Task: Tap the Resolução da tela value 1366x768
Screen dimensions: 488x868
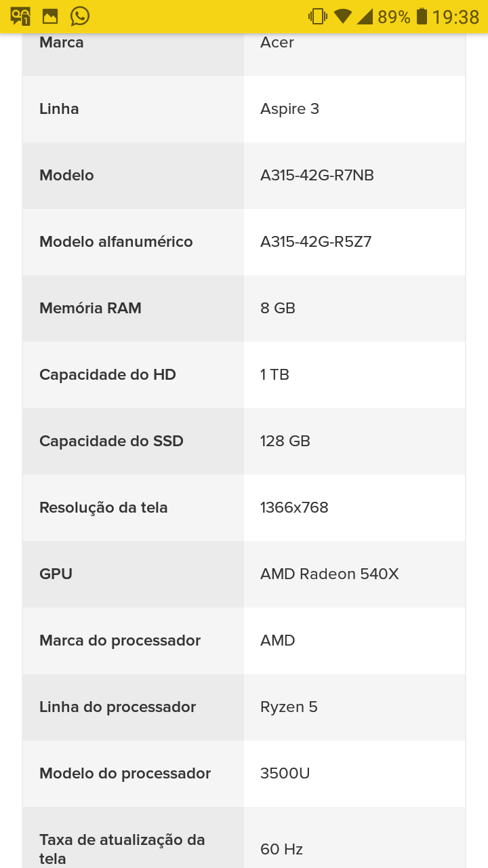Action: [294, 508]
